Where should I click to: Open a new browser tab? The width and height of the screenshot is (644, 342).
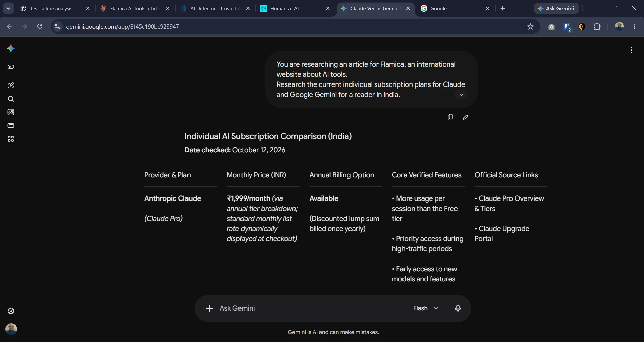click(502, 9)
